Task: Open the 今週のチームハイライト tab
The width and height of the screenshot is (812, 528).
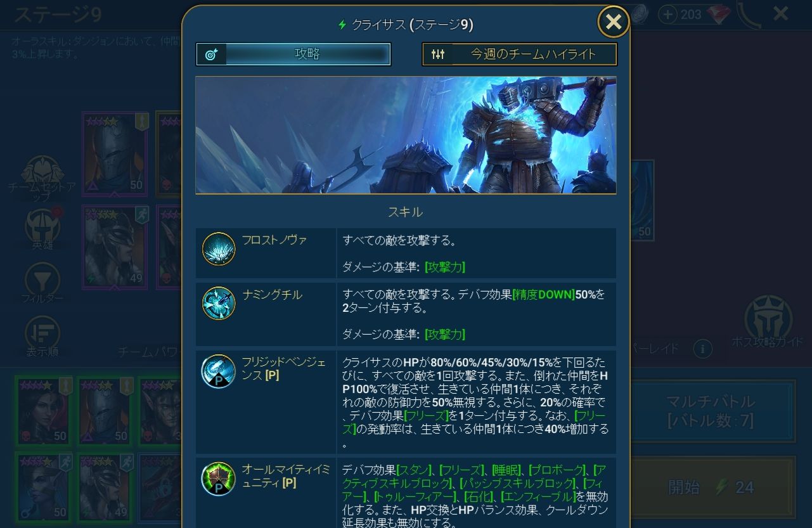Action: (520, 55)
